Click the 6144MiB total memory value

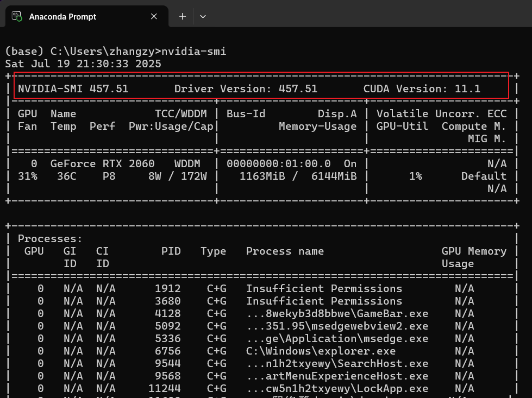tap(334, 176)
